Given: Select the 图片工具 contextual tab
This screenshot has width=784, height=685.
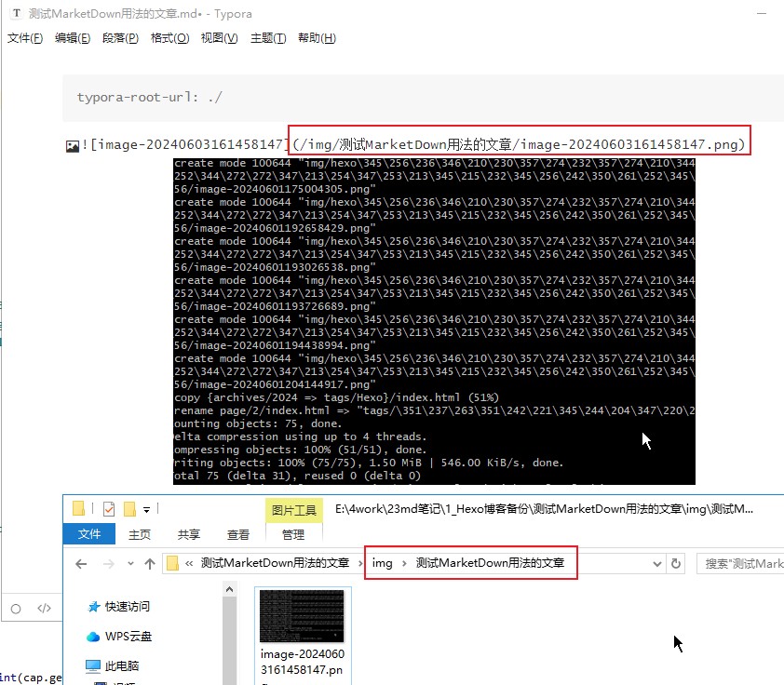Looking at the screenshot, I should pos(294,510).
